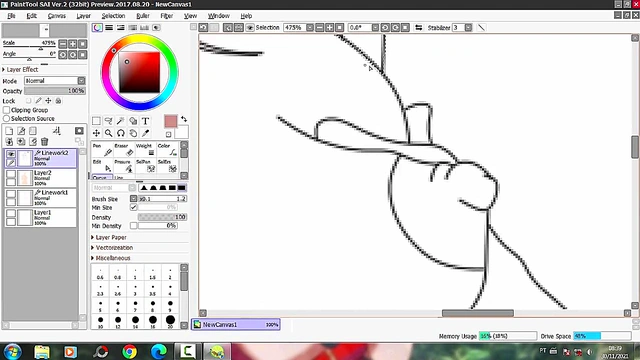Image resolution: width=640 pixels, height=360 pixels.
Task: Select the Magic Wand tool
Action: [121, 121]
